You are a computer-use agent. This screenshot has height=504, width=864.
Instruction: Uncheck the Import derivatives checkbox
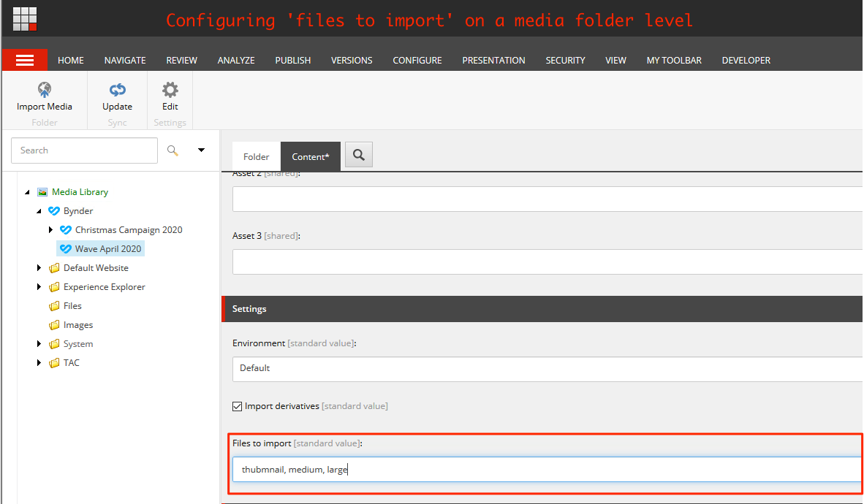(x=237, y=405)
